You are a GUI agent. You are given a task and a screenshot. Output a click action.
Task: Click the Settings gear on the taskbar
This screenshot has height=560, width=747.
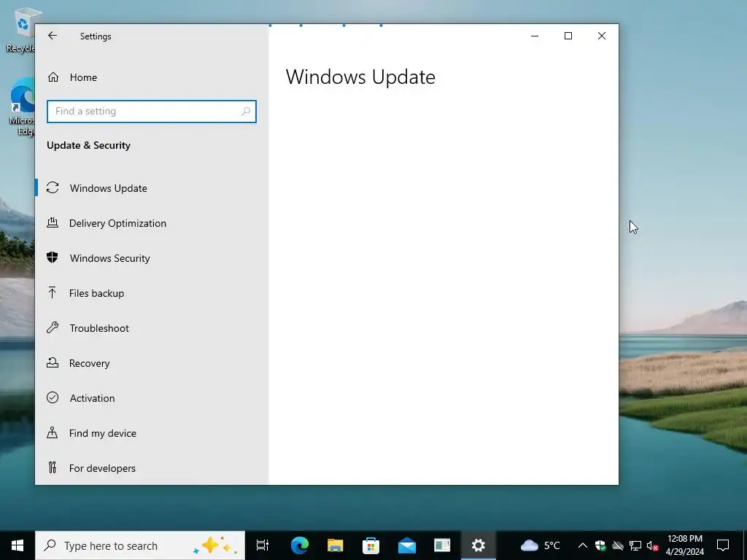point(479,545)
